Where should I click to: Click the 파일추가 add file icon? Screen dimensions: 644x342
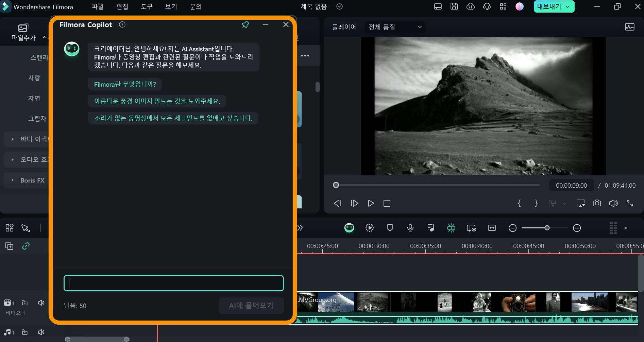point(23,32)
